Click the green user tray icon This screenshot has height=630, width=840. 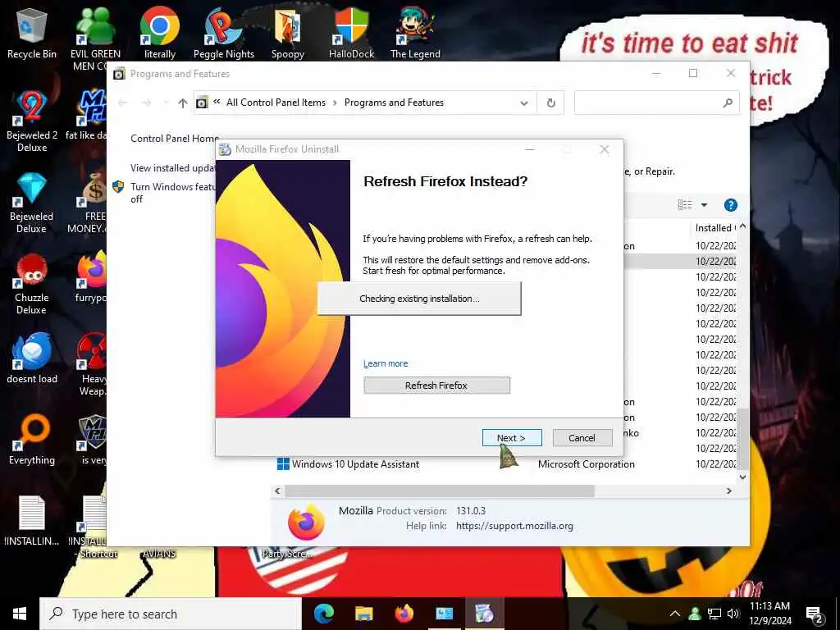[x=695, y=614]
